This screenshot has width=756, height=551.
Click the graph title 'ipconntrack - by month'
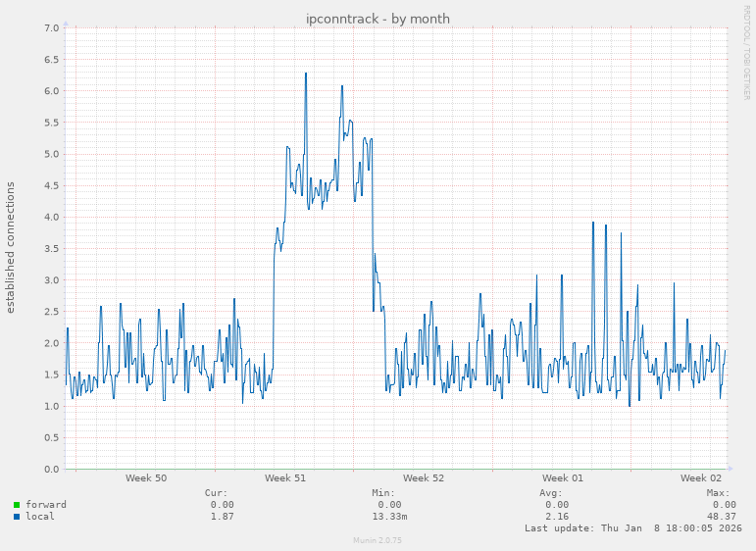click(x=378, y=19)
